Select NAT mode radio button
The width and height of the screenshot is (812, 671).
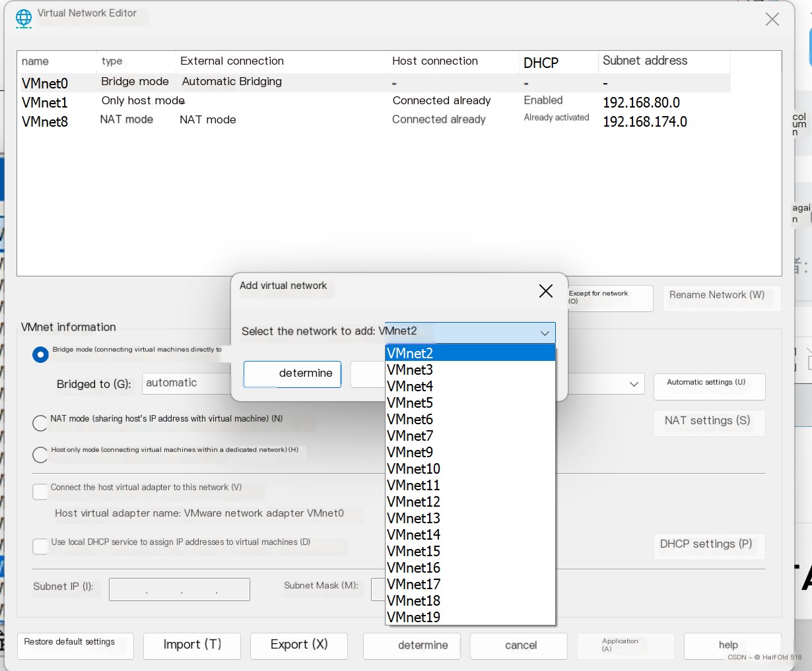tap(40, 422)
